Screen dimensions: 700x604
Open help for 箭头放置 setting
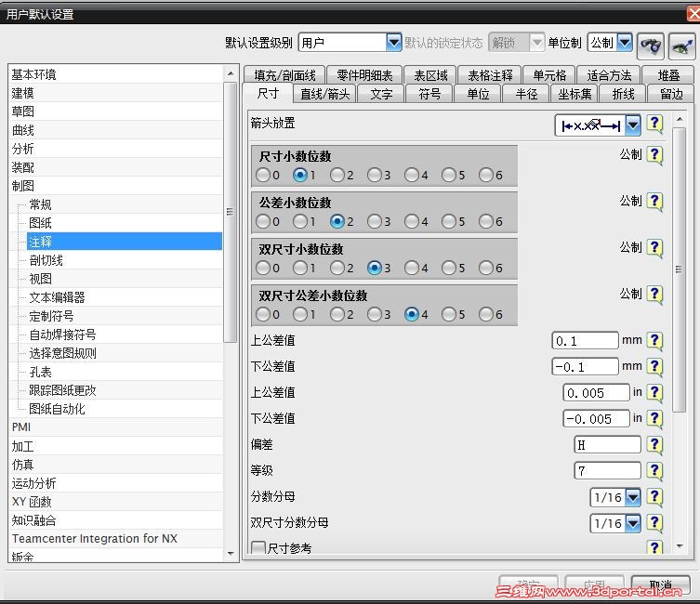[x=654, y=124]
